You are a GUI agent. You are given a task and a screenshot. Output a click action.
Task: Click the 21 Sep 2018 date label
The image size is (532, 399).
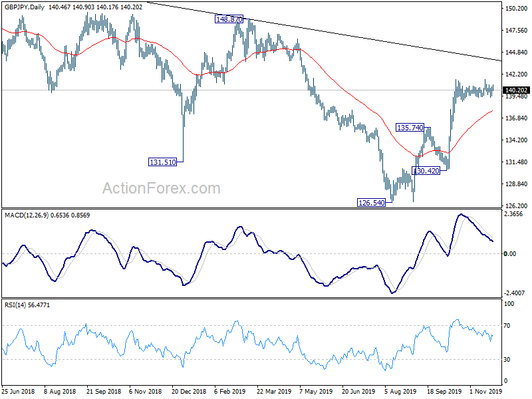click(104, 391)
